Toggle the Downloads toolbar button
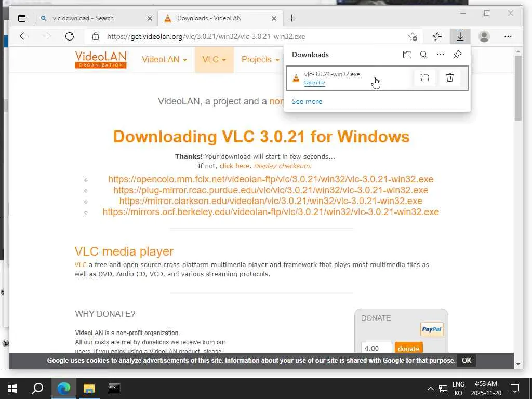 click(x=460, y=36)
